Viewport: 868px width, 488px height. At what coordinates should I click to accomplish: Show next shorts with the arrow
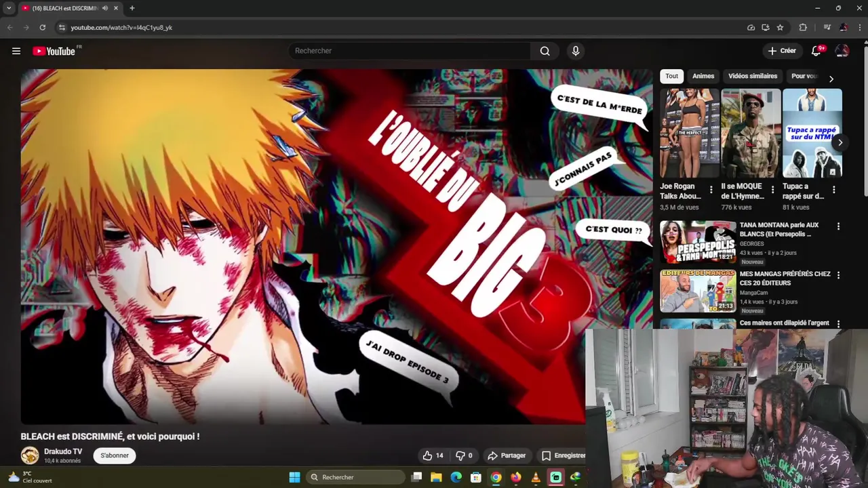840,142
